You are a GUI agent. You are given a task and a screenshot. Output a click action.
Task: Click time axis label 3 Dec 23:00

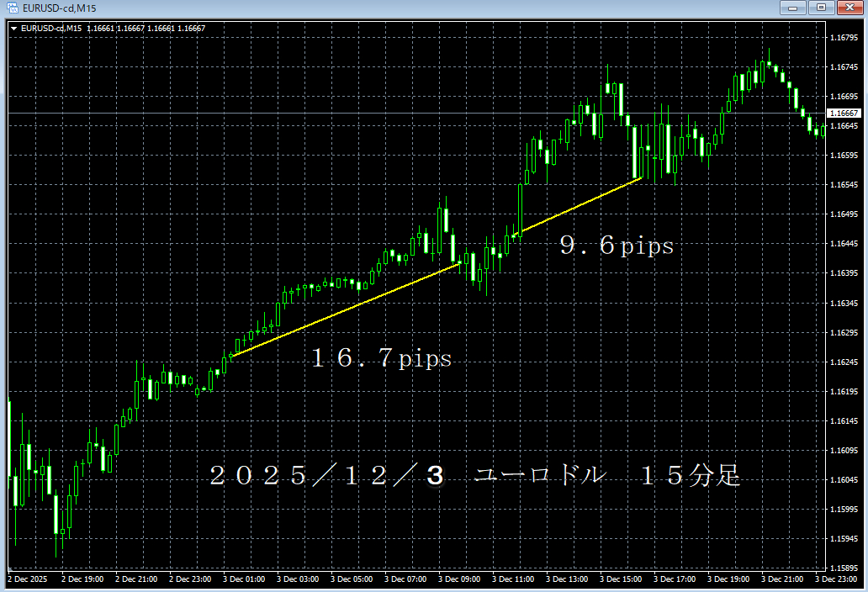tap(836, 579)
